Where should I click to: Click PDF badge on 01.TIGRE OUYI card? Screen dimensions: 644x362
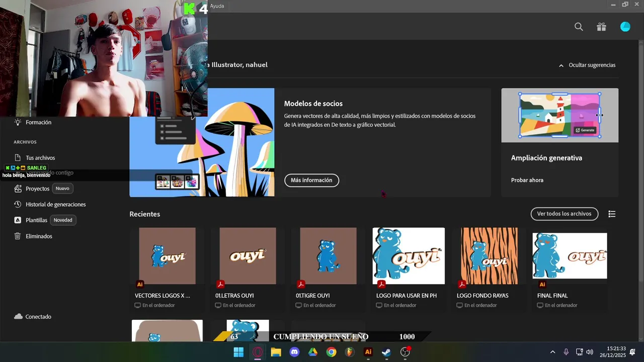(x=301, y=284)
